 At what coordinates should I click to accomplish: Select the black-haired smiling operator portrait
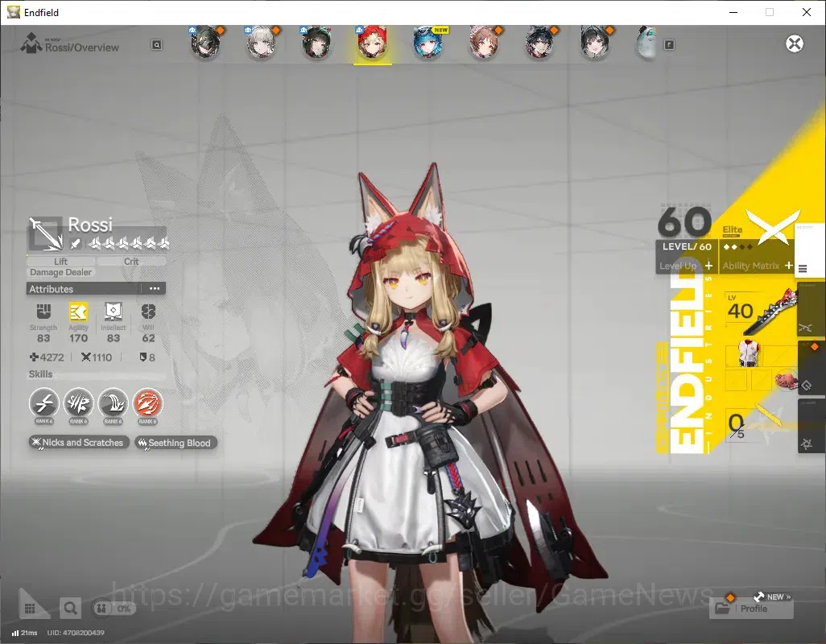pos(595,43)
